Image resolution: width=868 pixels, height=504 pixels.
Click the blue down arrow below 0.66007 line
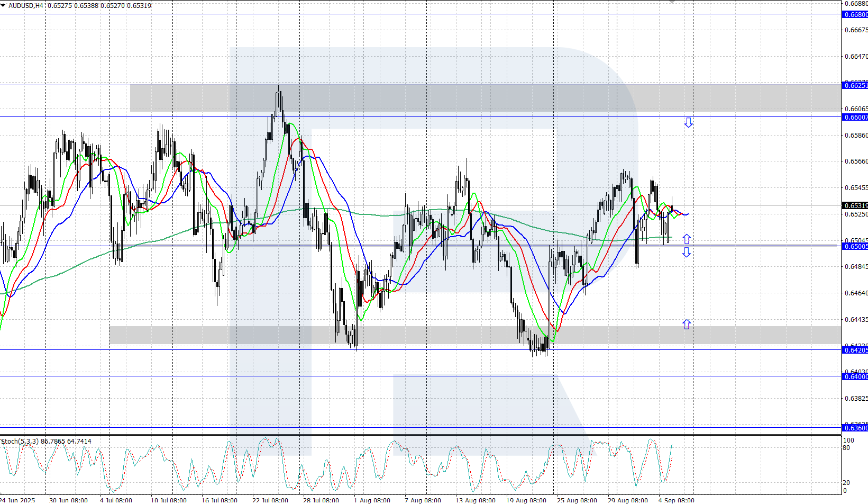[688, 123]
